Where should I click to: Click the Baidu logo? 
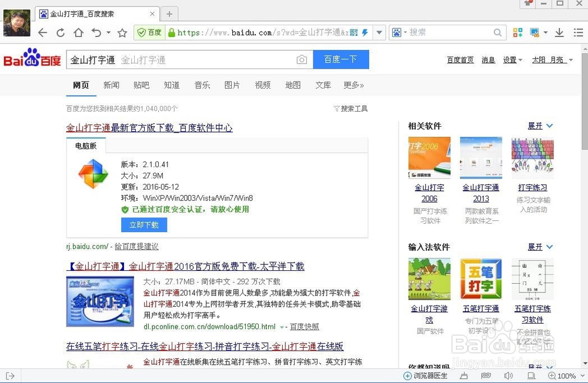[32, 58]
